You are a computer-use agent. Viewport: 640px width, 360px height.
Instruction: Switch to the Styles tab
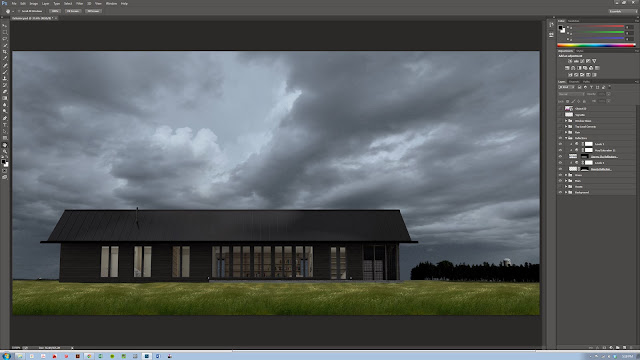click(580, 51)
